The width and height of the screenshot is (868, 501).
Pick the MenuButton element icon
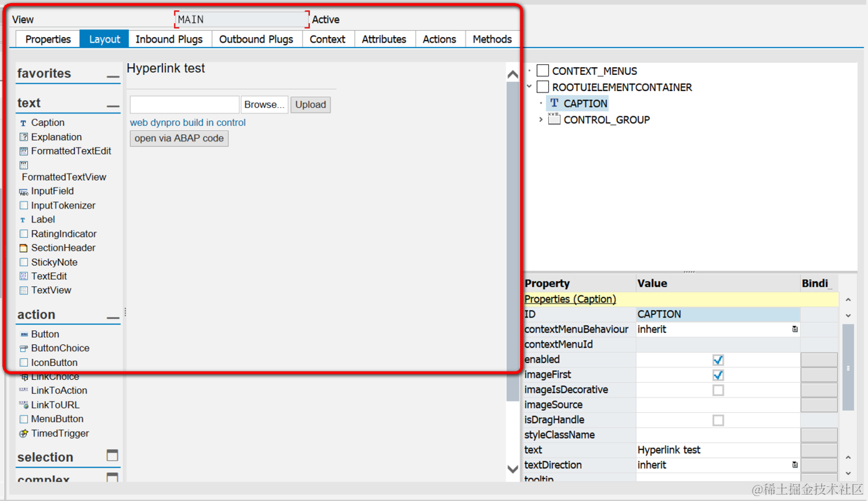point(24,419)
